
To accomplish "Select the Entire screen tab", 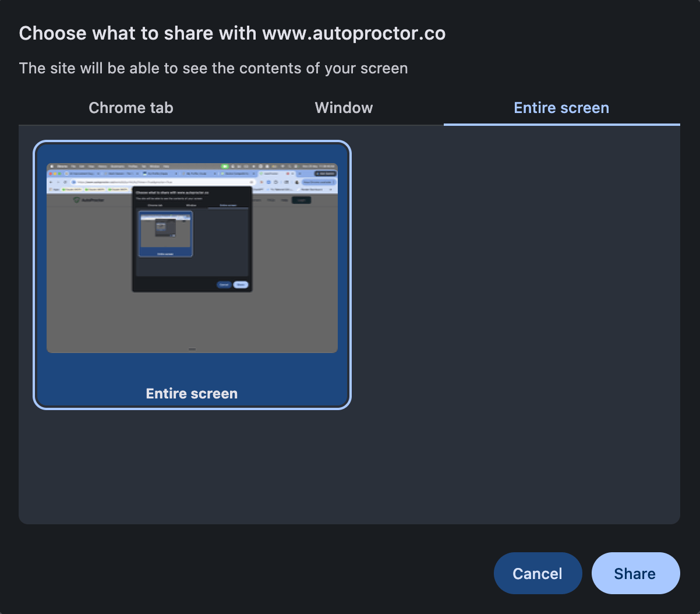I will pyautogui.click(x=561, y=108).
